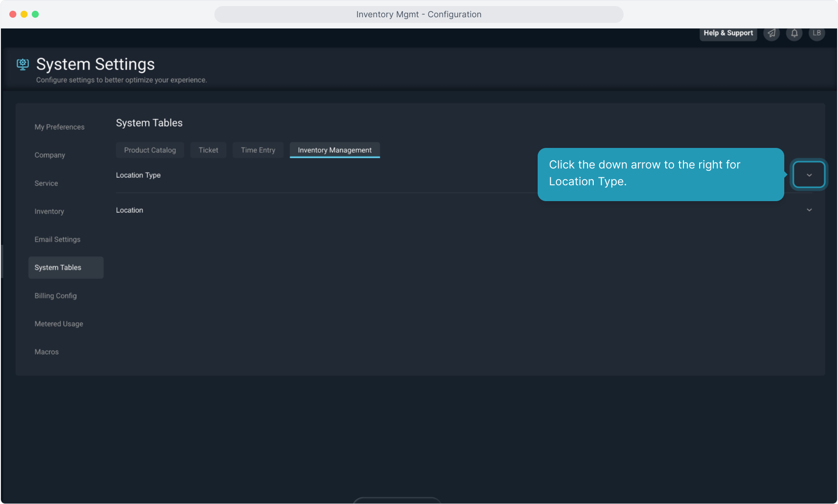Open Email Settings
Viewport: 838px width, 504px height.
click(57, 239)
